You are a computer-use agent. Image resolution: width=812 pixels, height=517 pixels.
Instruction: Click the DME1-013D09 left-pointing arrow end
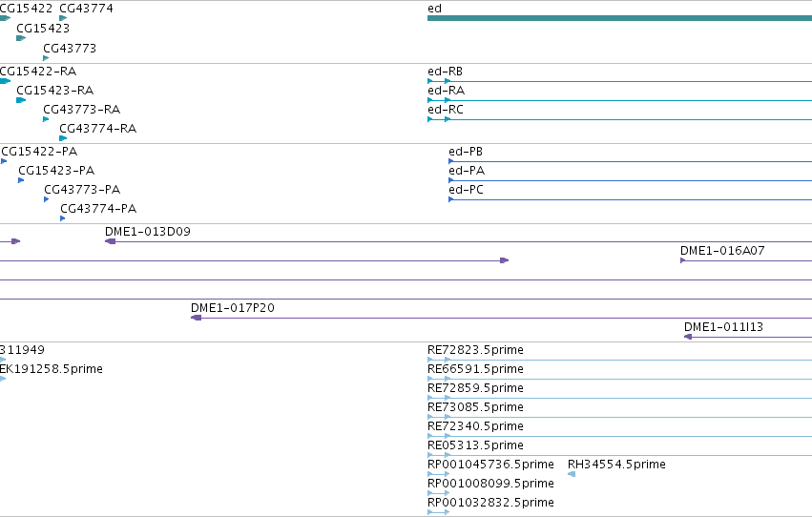tap(111, 241)
